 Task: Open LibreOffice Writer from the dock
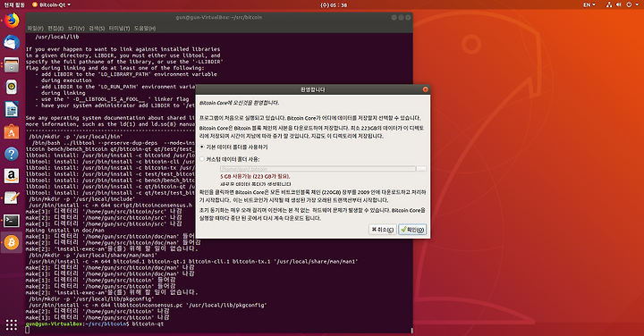pyautogui.click(x=12, y=110)
